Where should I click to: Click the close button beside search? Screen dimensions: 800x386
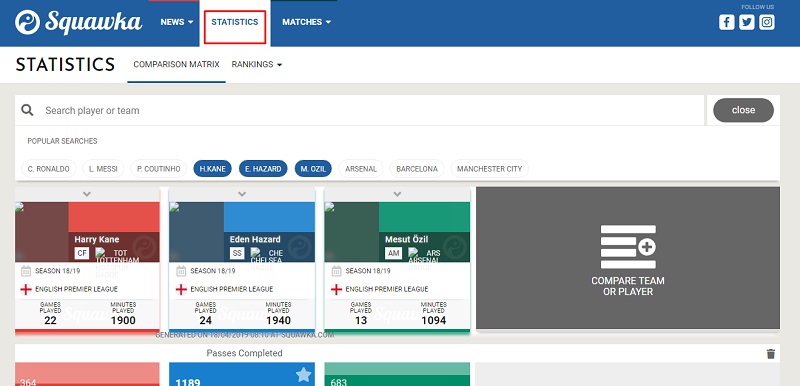pos(743,110)
